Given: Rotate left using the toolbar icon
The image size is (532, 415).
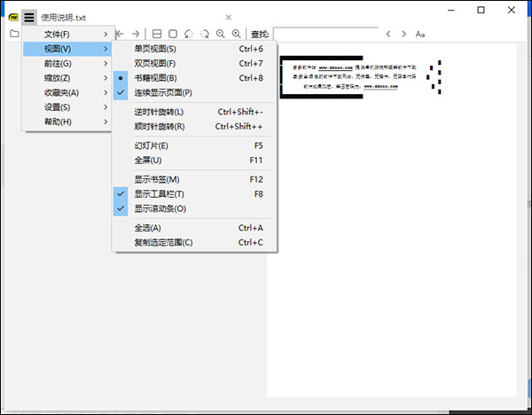Looking at the screenshot, I should click(x=189, y=34).
